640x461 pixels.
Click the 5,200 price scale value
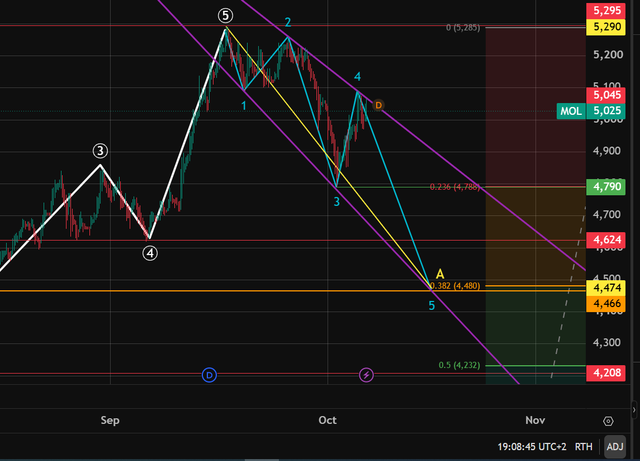[x=608, y=55]
